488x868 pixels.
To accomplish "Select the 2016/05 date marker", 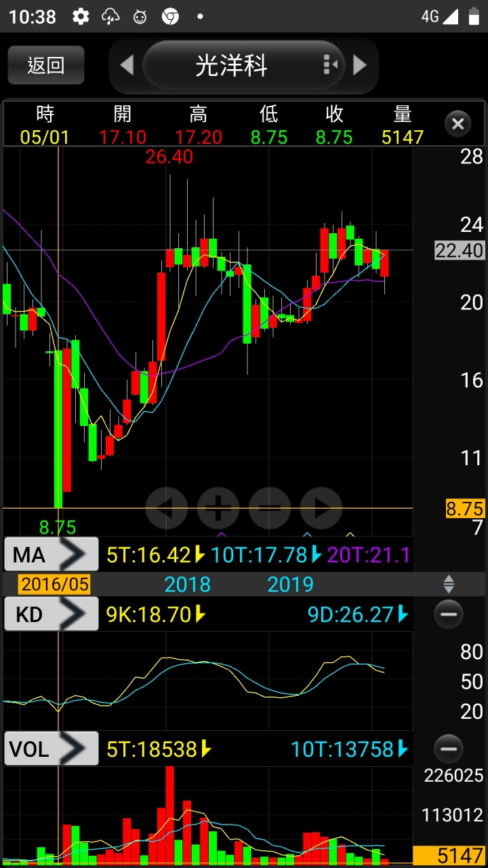I will click(x=54, y=584).
